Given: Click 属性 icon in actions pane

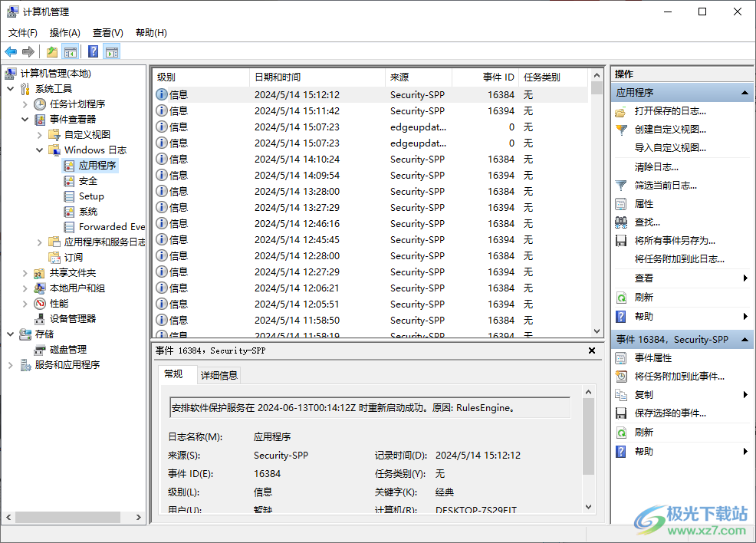Looking at the screenshot, I should pos(621,204).
